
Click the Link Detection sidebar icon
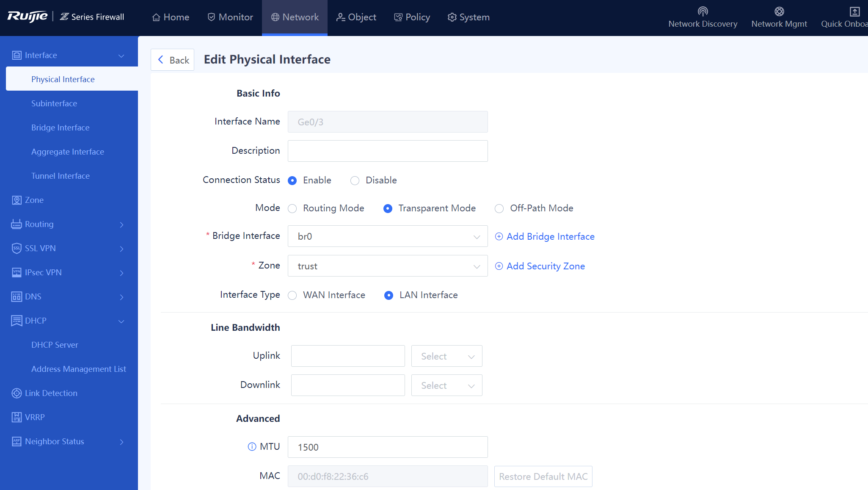(x=17, y=393)
